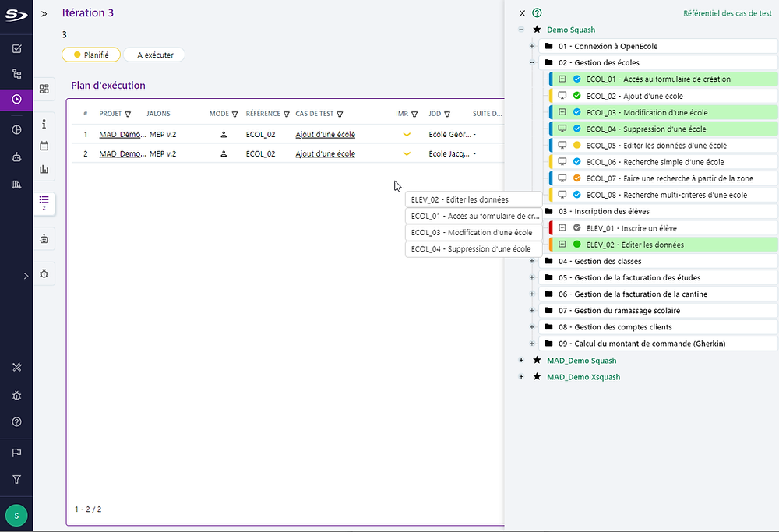Click the manual mode icon in row 1
The image size is (779, 532).
[224, 134]
